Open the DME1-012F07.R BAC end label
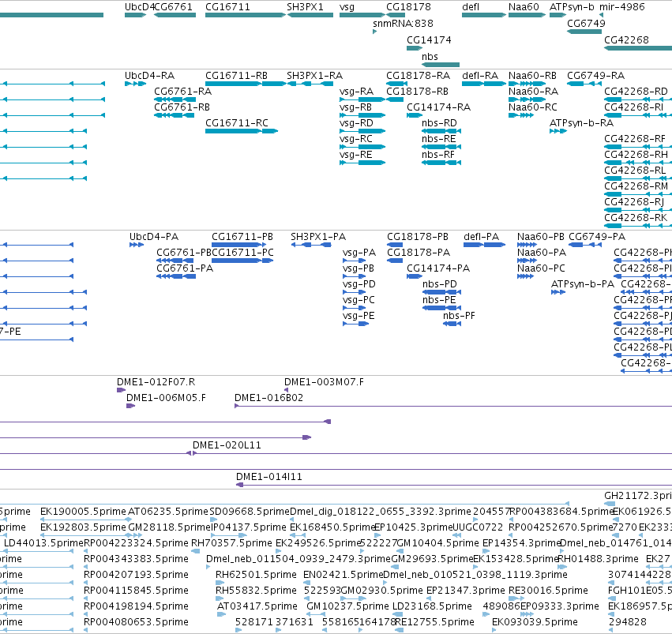The width and height of the screenshot is (672, 634). [x=156, y=382]
